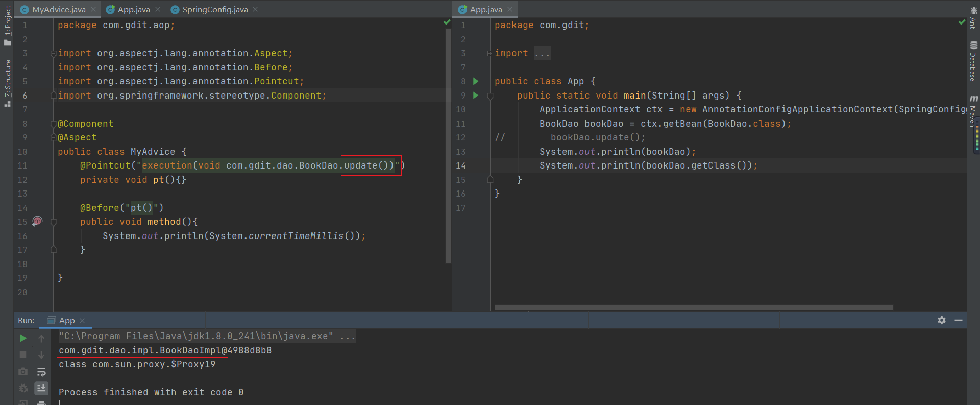
Task: Stop the running process in Run panel
Action: [23, 354]
